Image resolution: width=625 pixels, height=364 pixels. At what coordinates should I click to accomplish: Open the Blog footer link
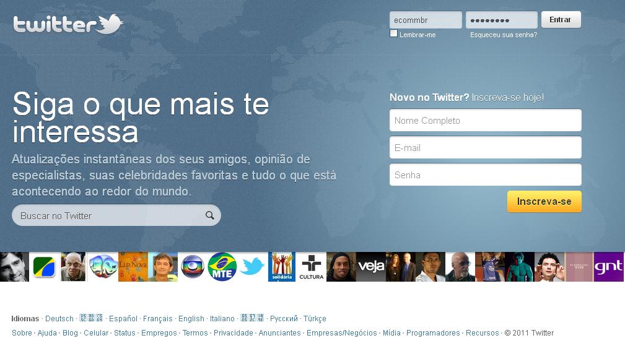70,333
